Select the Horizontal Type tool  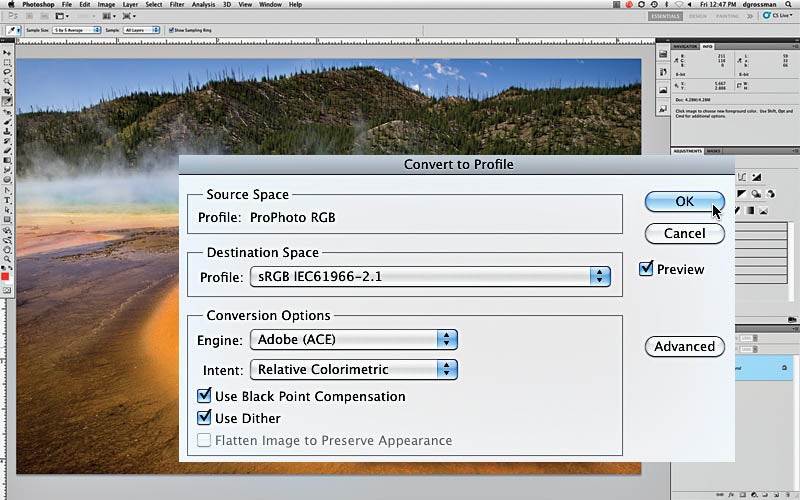click(7, 201)
